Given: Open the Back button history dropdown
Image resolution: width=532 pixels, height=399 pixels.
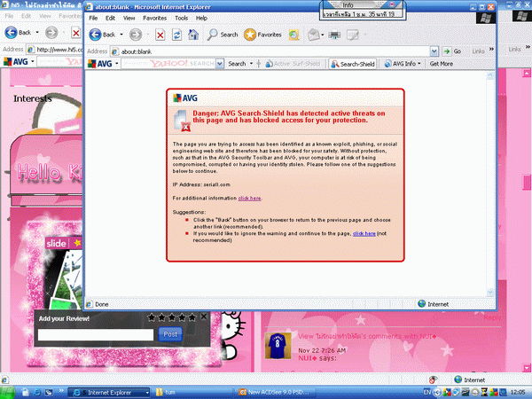Looking at the screenshot, I should point(121,35).
